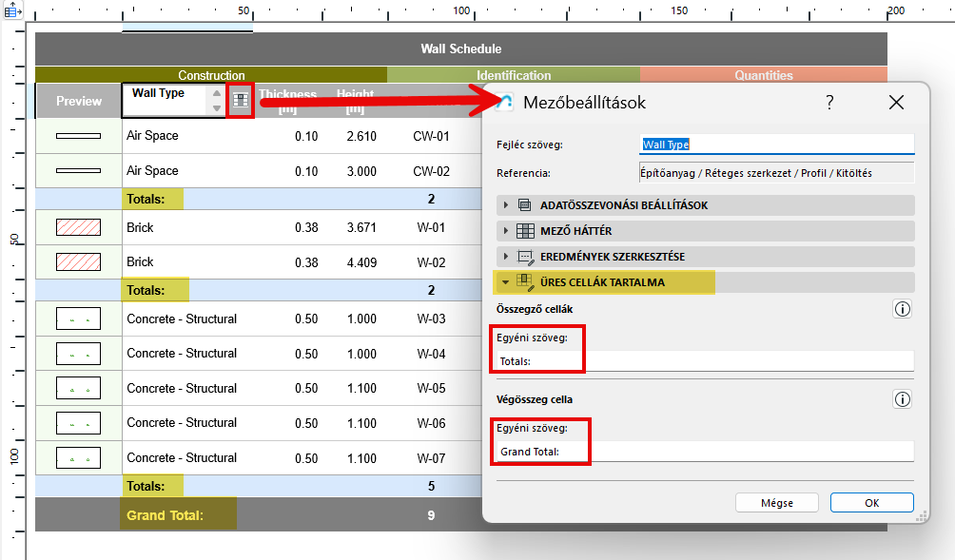This screenshot has width=955, height=560.
Task: Click the Identification group header
Action: [514, 75]
